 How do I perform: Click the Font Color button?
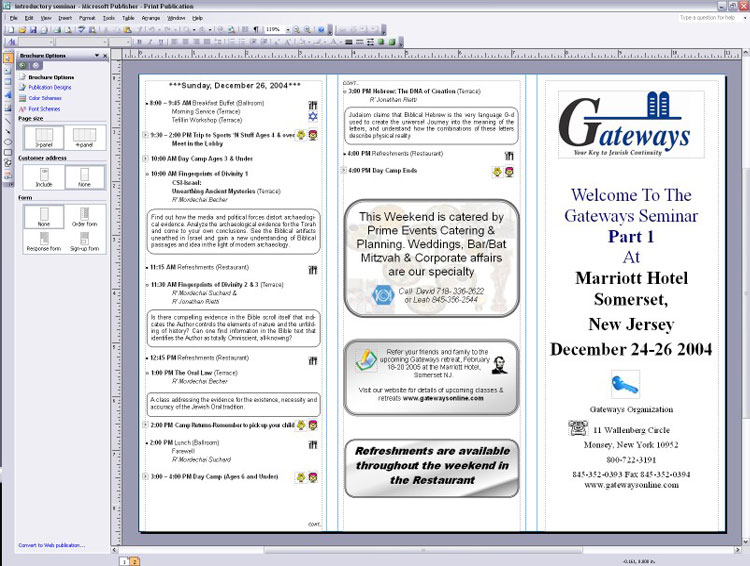[x=333, y=42]
